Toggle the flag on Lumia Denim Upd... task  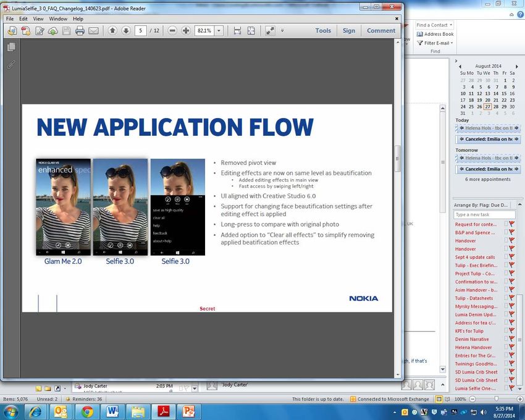[x=511, y=314]
